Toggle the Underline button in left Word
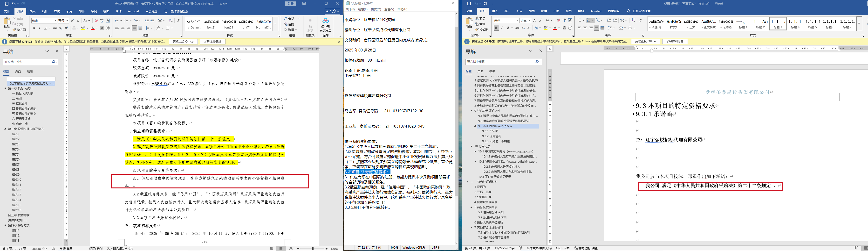The height and width of the screenshot is (251, 868). pyautogui.click(x=45, y=28)
